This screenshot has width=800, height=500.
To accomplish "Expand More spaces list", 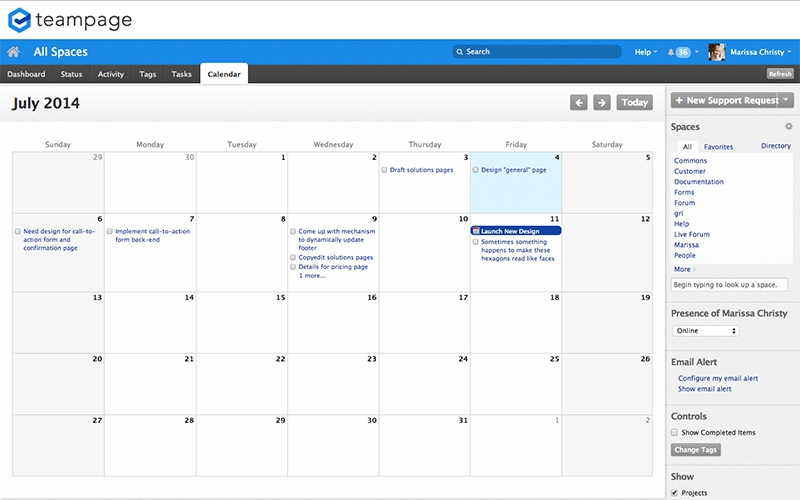I will click(684, 269).
